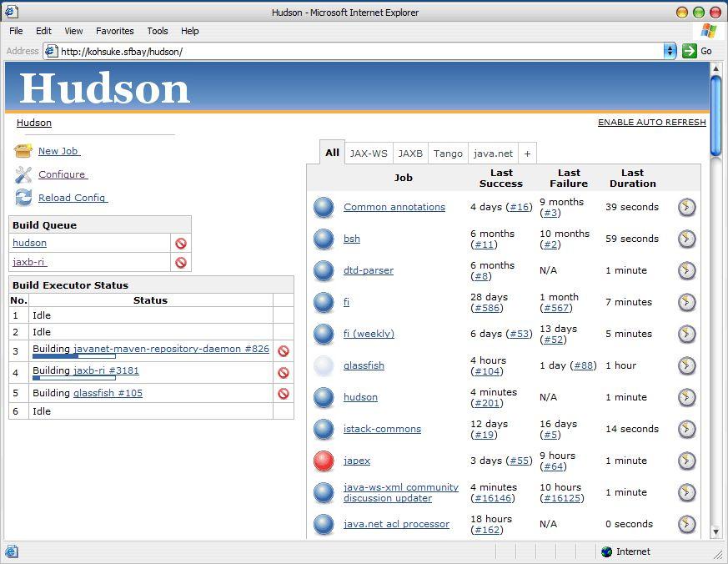
Task: Open the glassfish #105 build link
Action: click(x=108, y=393)
